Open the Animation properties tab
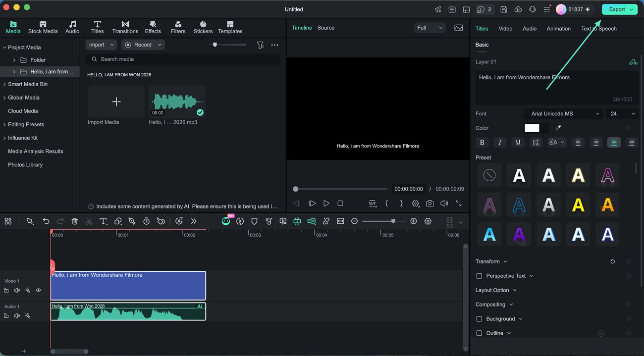Screen dimensions: 644x356 [x=558, y=29]
